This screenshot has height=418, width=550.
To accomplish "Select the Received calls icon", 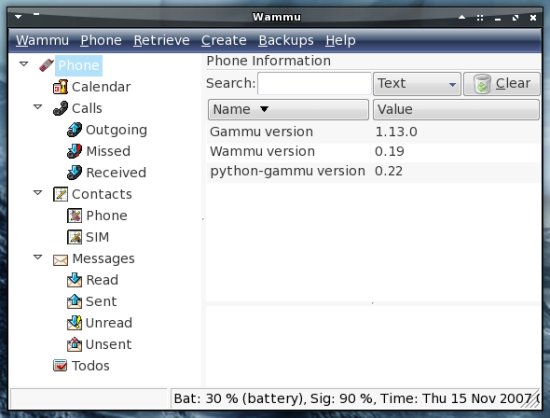I will 74,173.
